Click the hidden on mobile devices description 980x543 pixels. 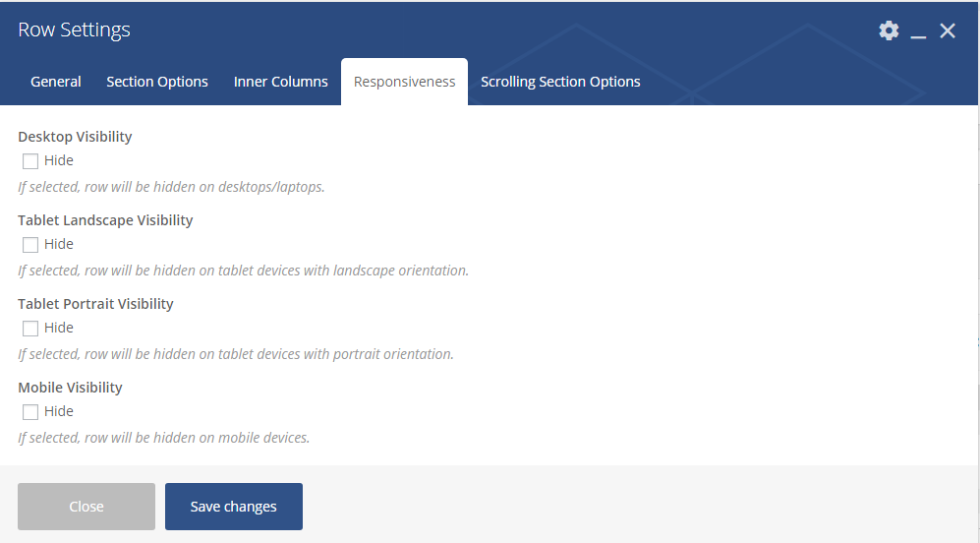coord(164,438)
